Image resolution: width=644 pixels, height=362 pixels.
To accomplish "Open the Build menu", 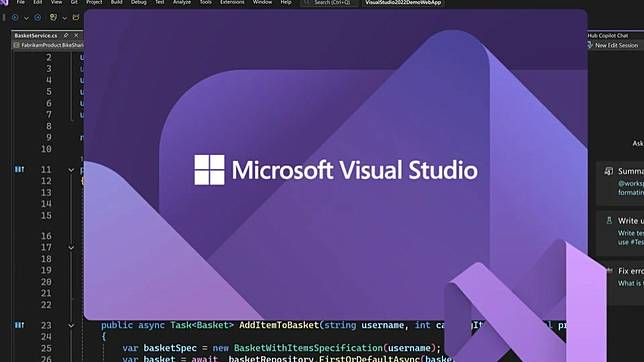I will (117, 2).
